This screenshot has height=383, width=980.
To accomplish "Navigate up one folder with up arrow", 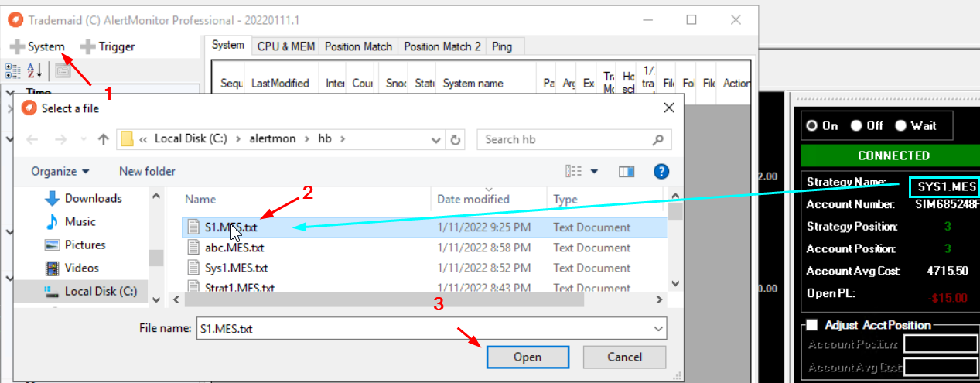I will pos(104,139).
